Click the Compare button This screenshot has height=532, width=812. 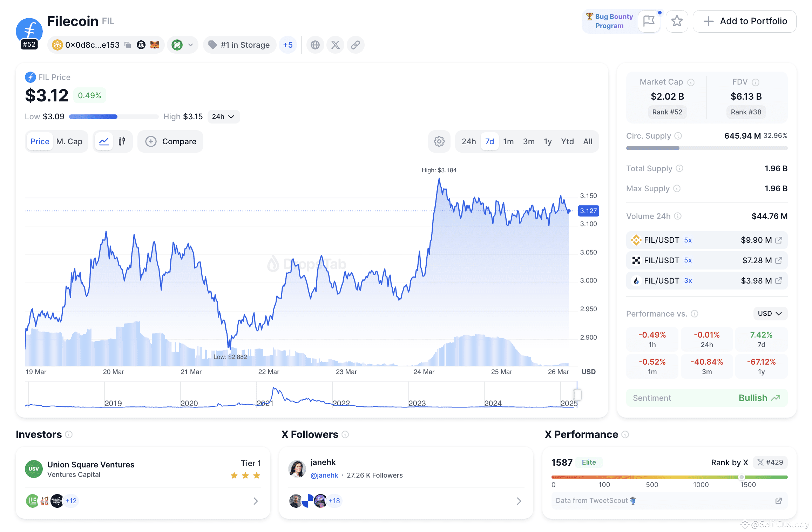pos(170,141)
